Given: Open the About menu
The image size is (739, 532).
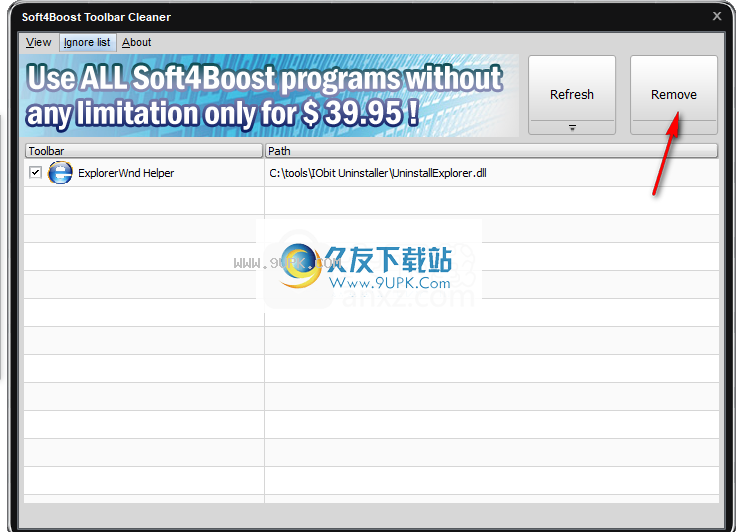Looking at the screenshot, I should [137, 42].
